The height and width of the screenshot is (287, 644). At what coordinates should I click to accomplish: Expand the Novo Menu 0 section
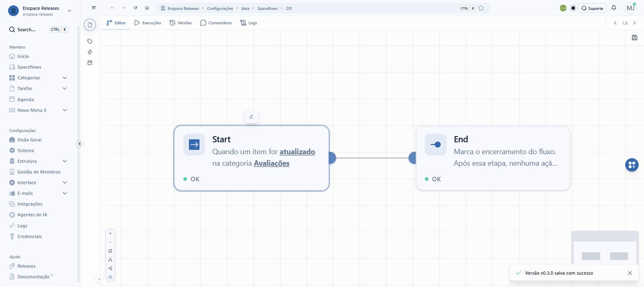coord(64,110)
